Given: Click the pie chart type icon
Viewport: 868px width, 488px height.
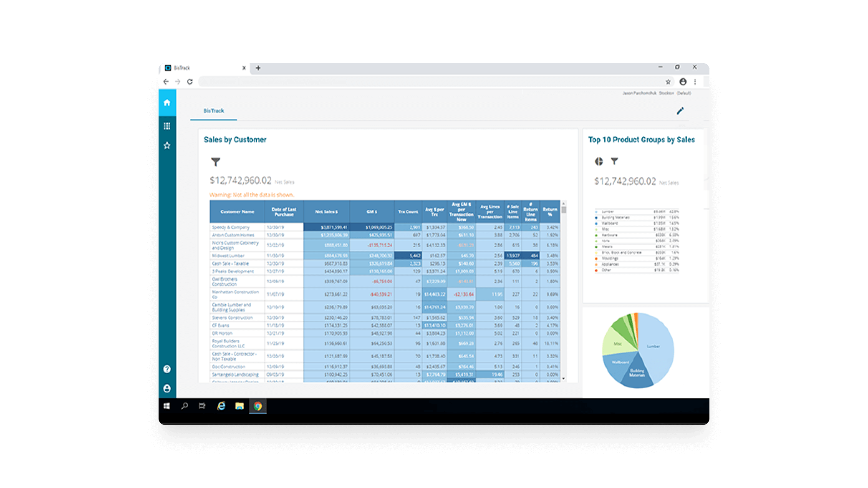Looking at the screenshot, I should pyautogui.click(x=599, y=161).
